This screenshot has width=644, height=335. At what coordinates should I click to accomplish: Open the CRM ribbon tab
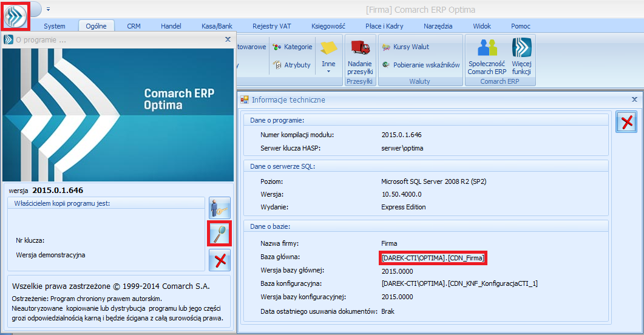tap(134, 26)
